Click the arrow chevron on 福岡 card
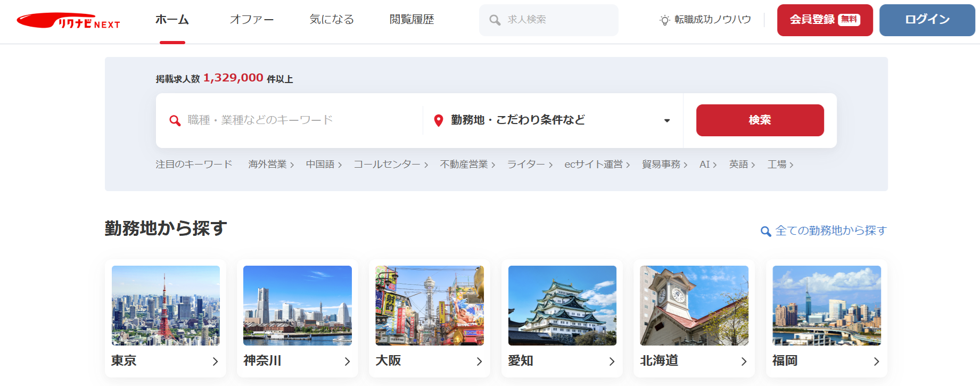 click(876, 362)
